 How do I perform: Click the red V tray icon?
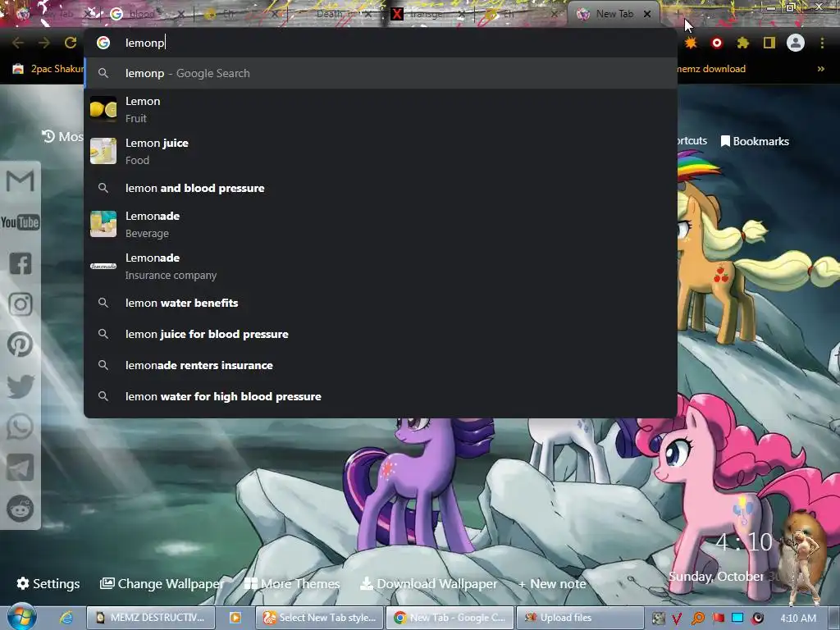click(677, 619)
